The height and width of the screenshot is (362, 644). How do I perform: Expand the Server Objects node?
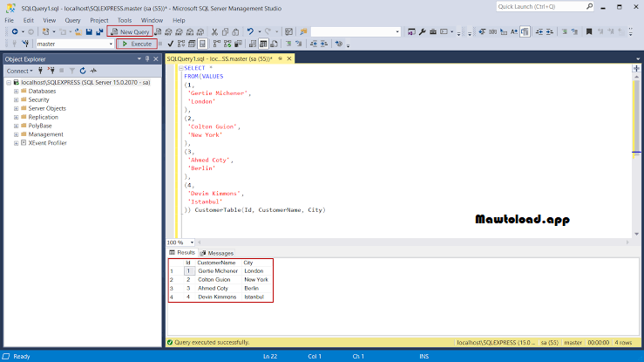point(16,108)
